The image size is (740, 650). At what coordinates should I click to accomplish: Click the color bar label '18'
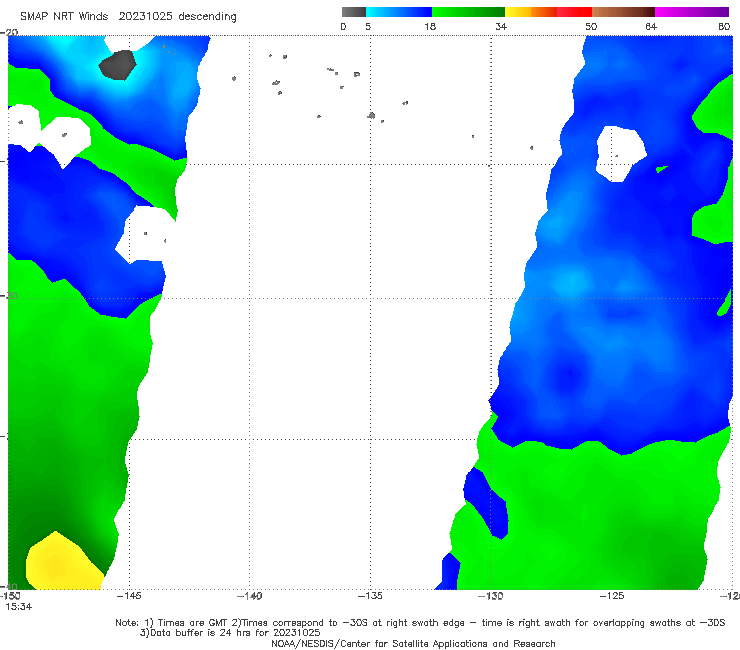(x=430, y=27)
